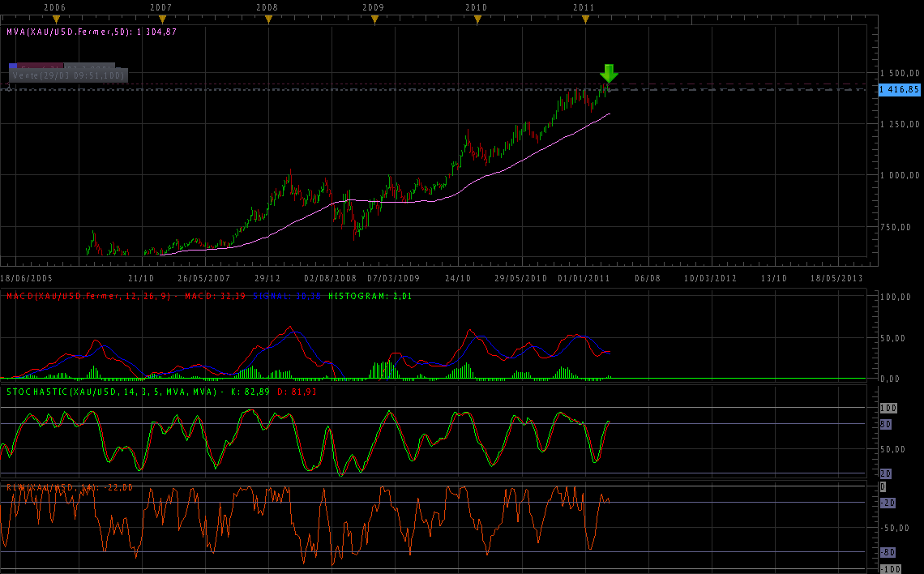Select the 2010 orange timeline marker
The image size is (924, 574).
pos(477,19)
